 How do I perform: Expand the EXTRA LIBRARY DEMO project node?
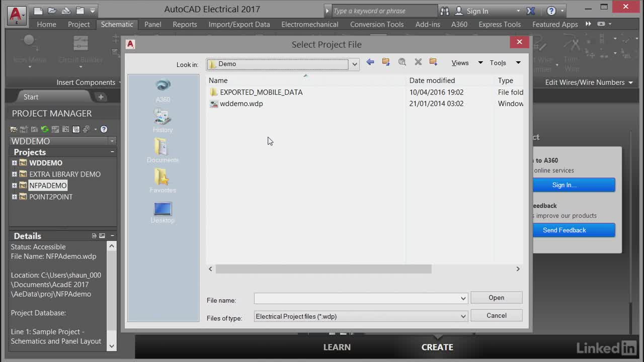tap(14, 174)
